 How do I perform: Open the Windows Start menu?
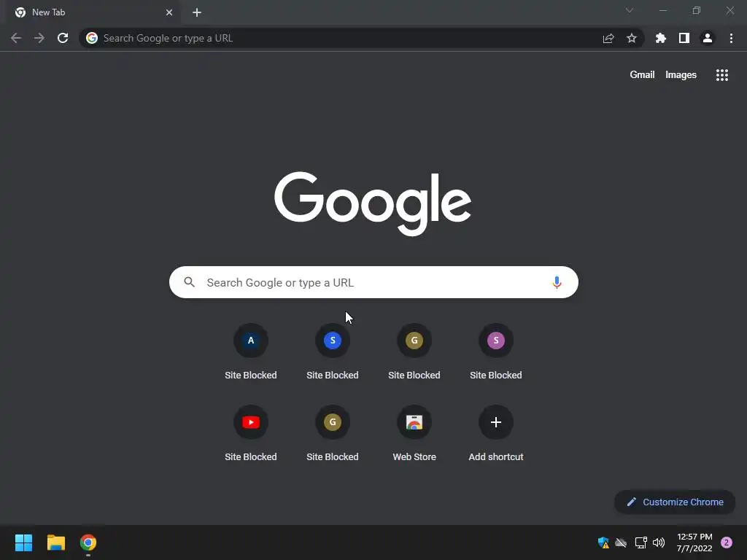(24, 542)
